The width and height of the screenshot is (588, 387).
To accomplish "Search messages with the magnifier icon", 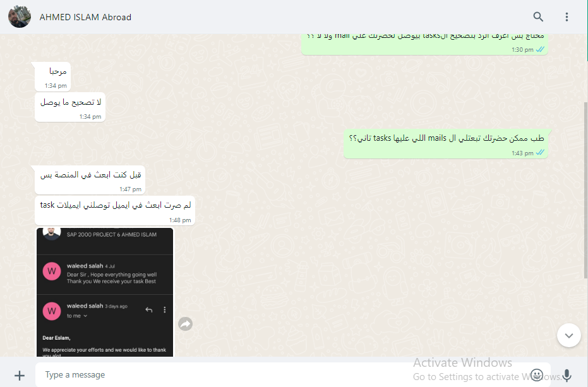I will pos(538,17).
